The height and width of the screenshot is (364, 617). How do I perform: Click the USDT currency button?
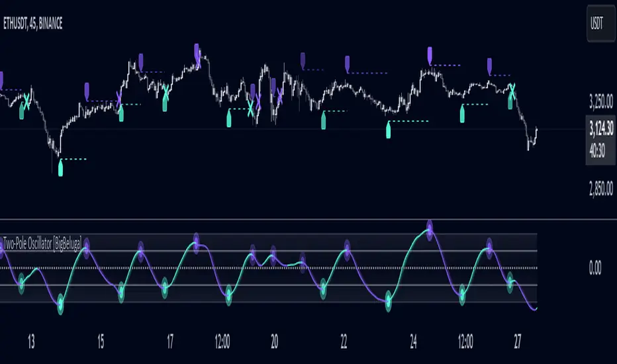[x=600, y=23]
